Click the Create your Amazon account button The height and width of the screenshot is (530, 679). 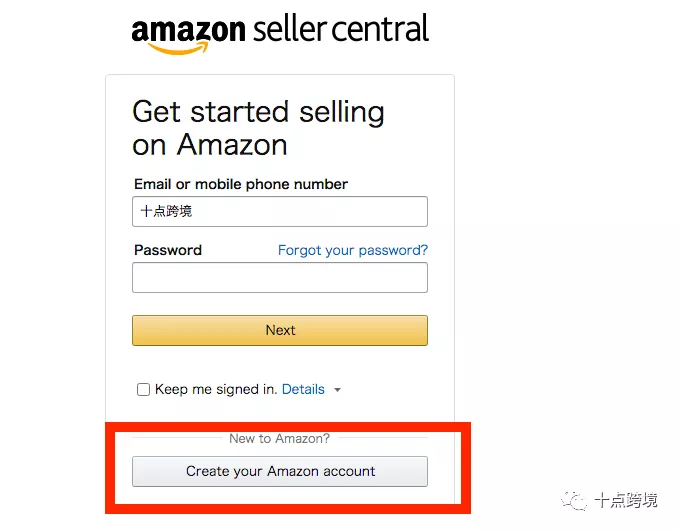tap(280, 472)
